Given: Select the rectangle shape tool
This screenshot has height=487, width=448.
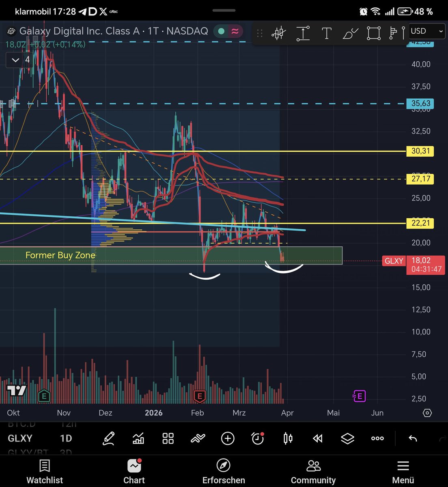Looking at the screenshot, I should pos(374,33).
